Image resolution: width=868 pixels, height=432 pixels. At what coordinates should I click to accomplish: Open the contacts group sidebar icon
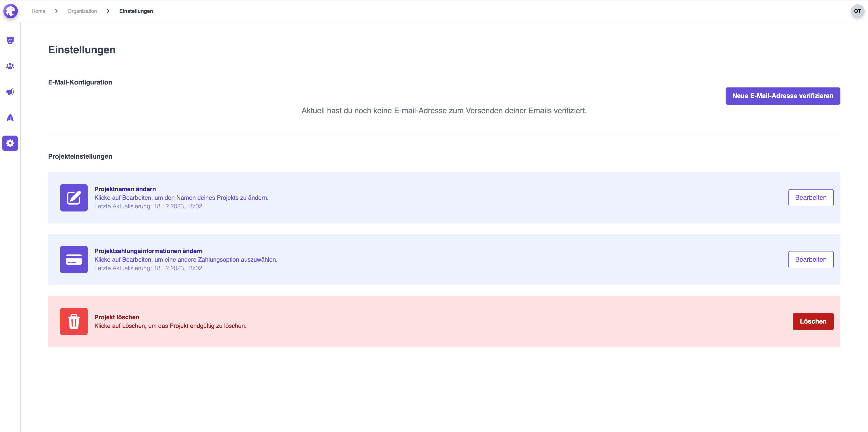tap(10, 66)
